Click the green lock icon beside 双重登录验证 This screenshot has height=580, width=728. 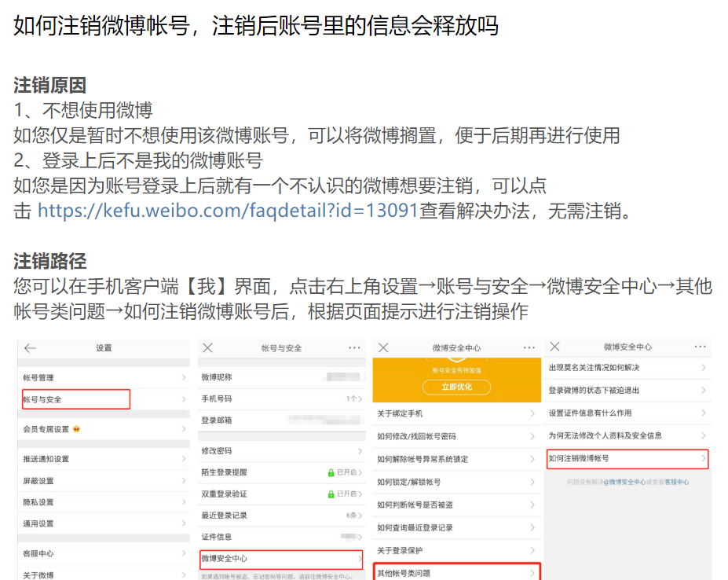[x=331, y=494]
